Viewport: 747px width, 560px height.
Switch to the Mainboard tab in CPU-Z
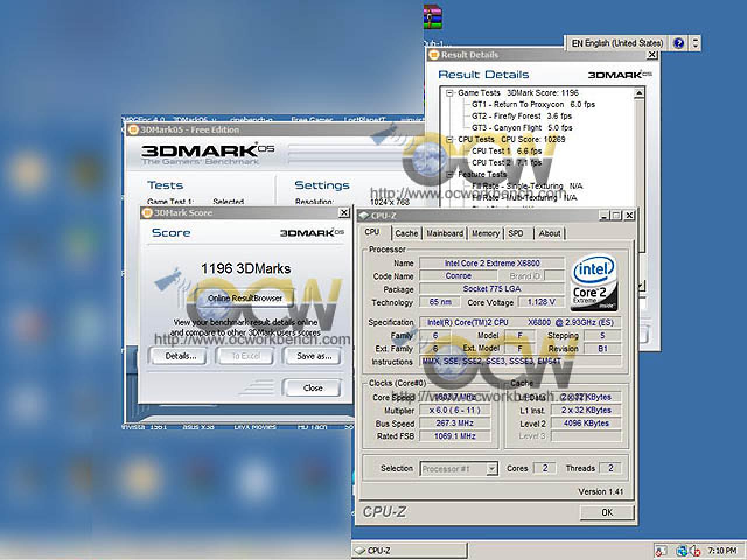445,233
